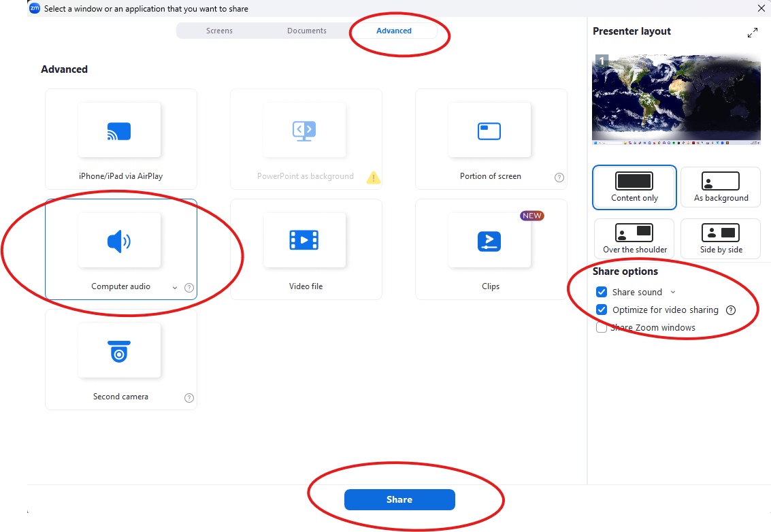Screen dimensions: 771x532
Task: Select the Content only layout
Action: 634,187
